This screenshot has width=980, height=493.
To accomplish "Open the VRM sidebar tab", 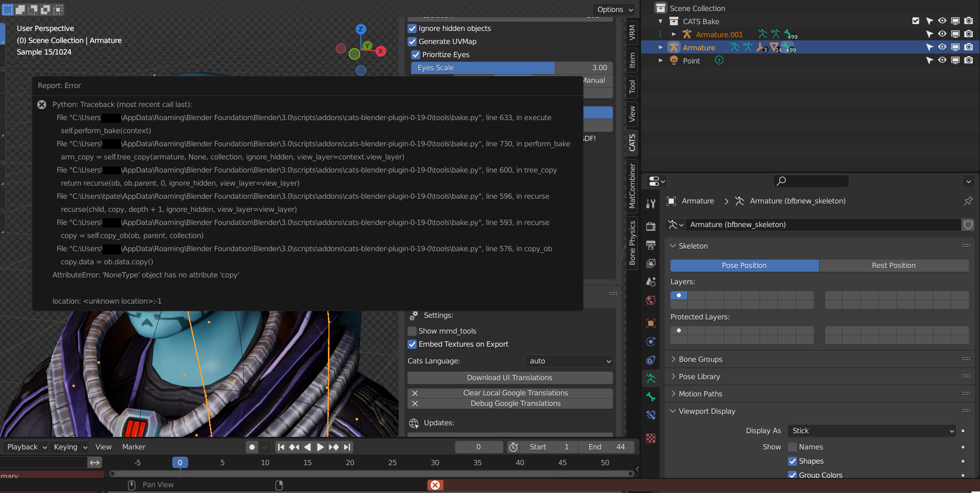I will click(x=632, y=33).
